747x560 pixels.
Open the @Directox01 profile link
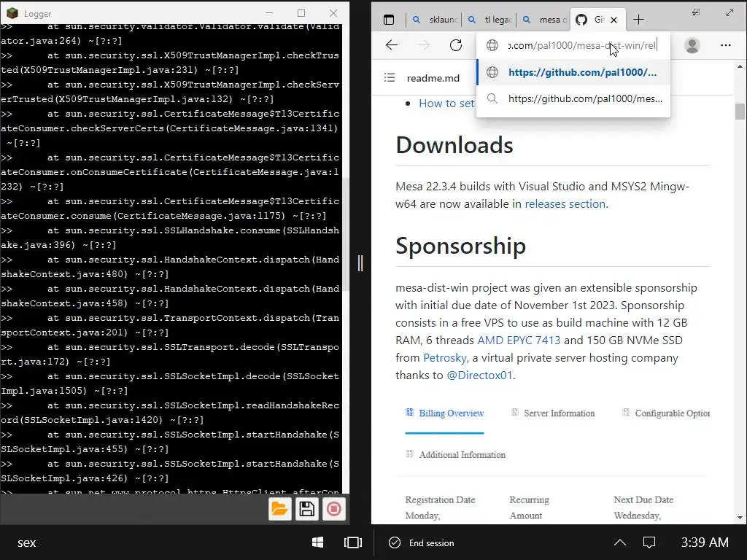point(479,376)
